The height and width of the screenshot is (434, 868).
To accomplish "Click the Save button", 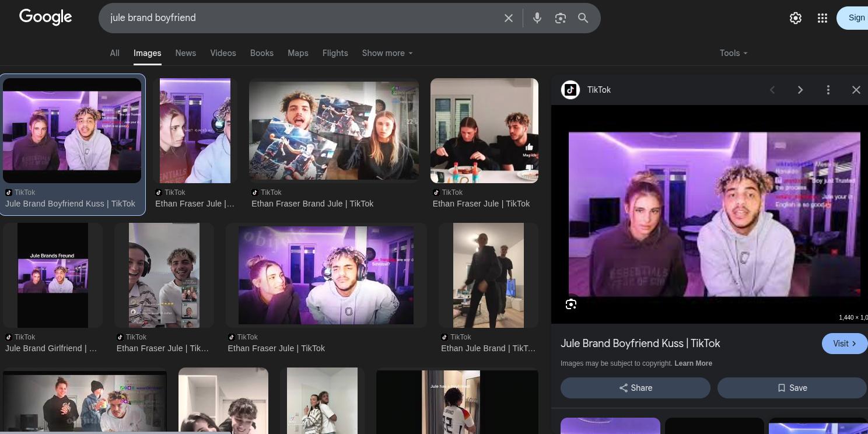I will [792, 388].
